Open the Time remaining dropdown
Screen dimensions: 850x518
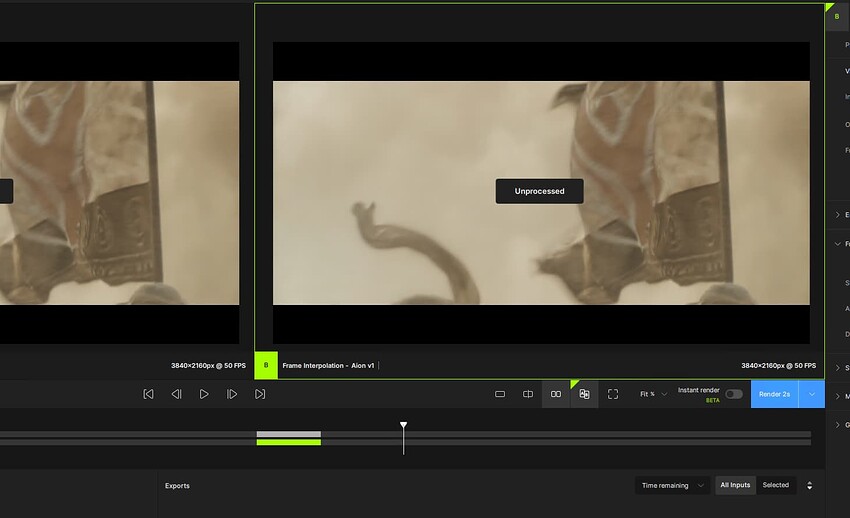pos(672,485)
